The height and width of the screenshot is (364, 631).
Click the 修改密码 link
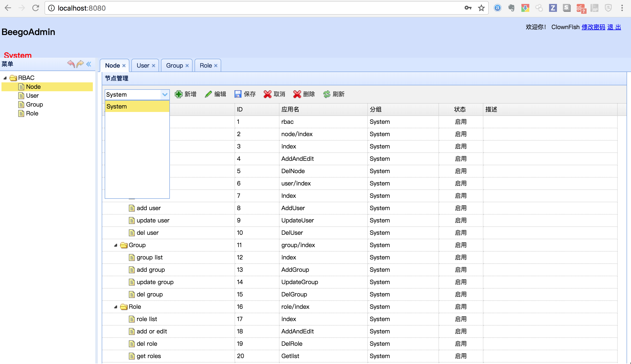pyautogui.click(x=593, y=27)
